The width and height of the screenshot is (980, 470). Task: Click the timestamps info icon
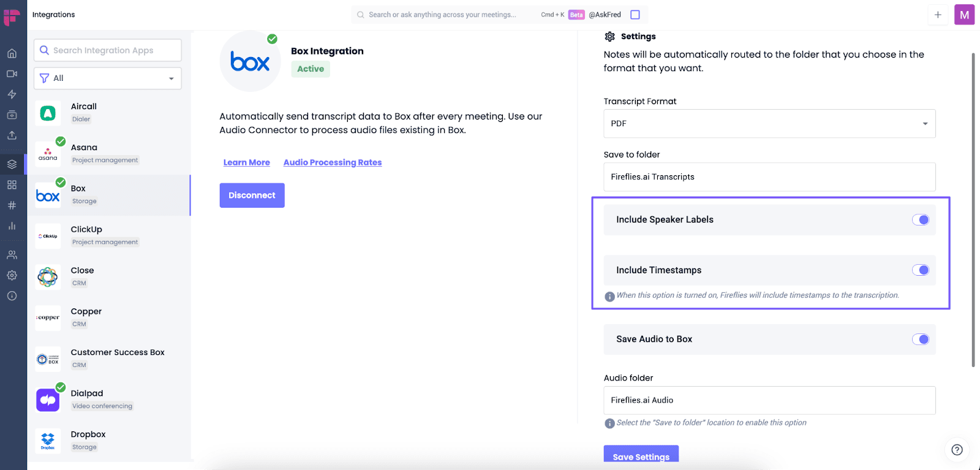coord(609,297)
